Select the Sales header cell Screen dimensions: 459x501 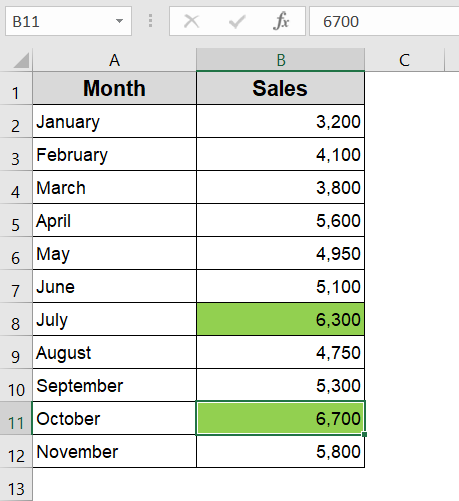point(281,88)
